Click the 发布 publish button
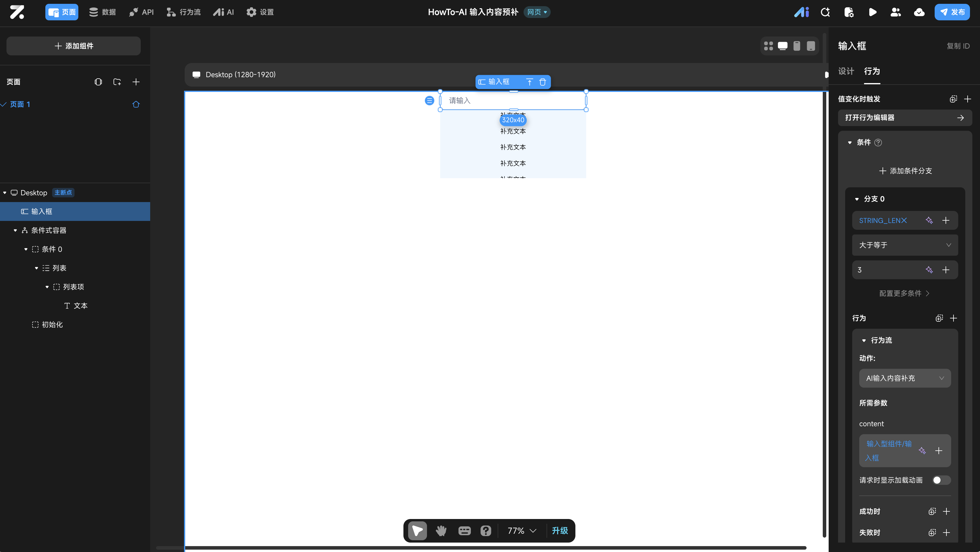 (x=952, y=12)
